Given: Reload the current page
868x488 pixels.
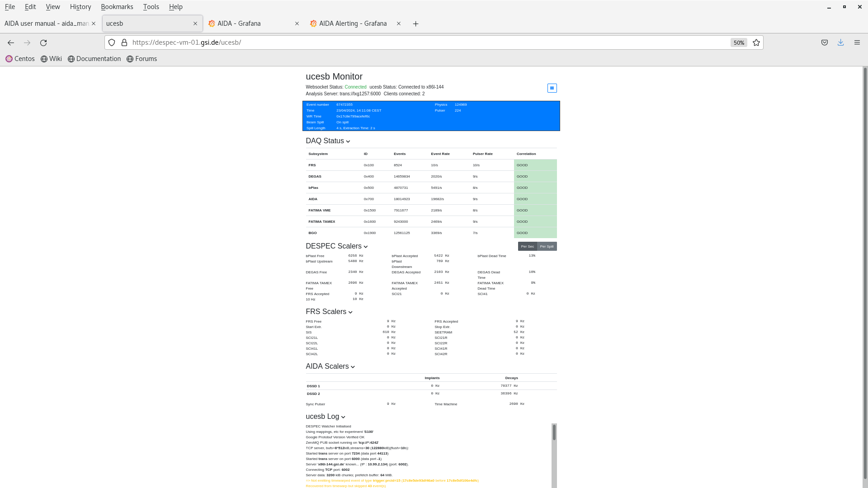Looking at the screenshot, I should [x=43, y=43].
